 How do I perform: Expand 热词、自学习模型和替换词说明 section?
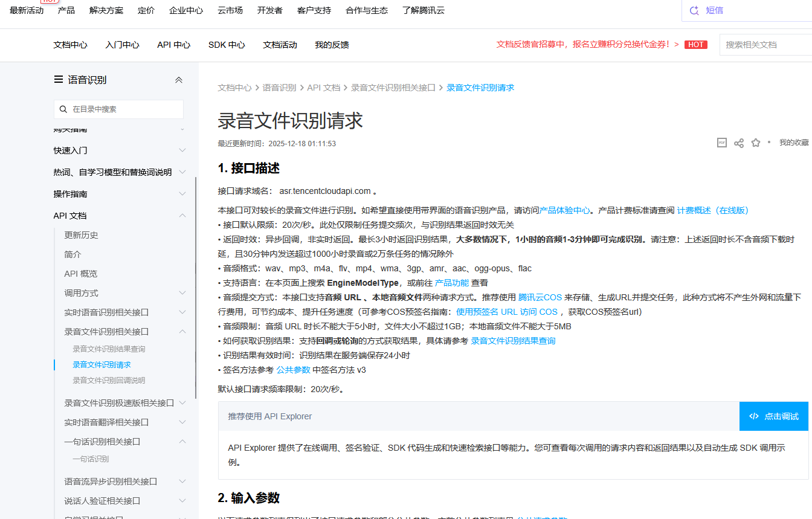pyautogui.click(x=182, y=172)
